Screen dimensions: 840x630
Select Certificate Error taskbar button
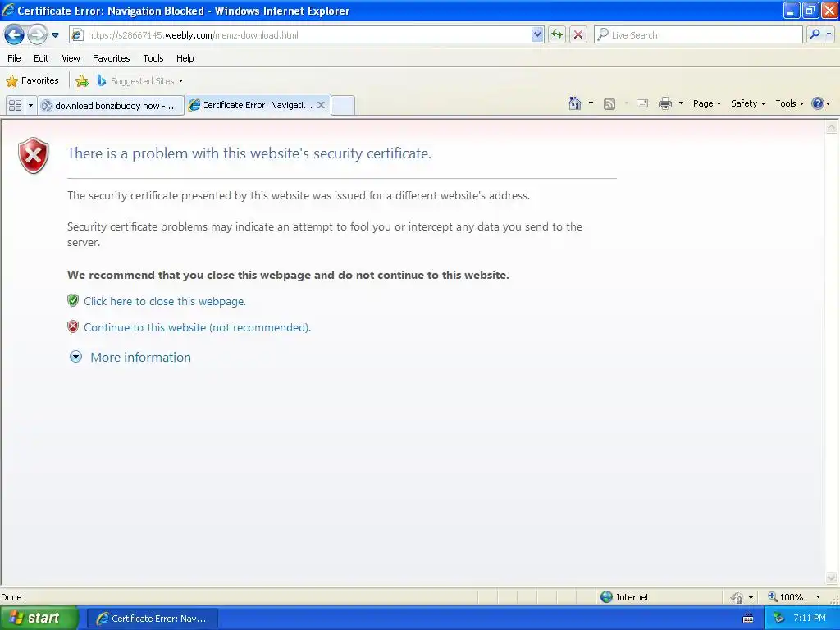pos(153,619)
